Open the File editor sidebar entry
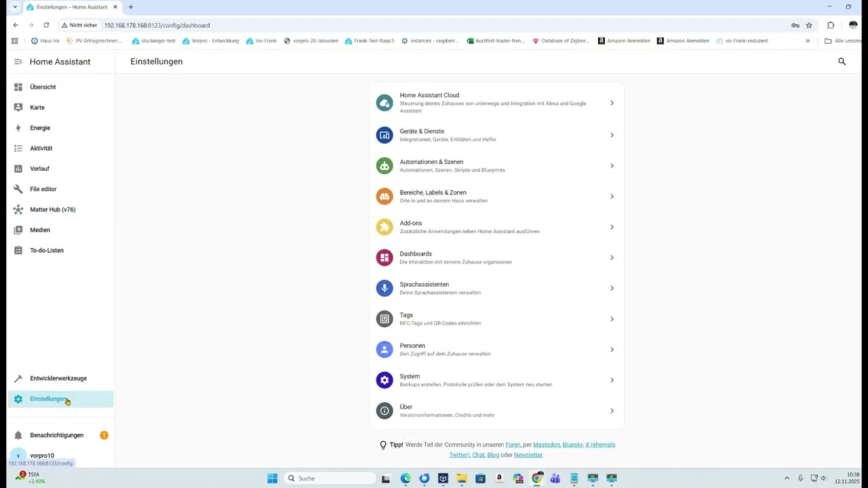Screen dimensions: 868x488 point(60,189)
